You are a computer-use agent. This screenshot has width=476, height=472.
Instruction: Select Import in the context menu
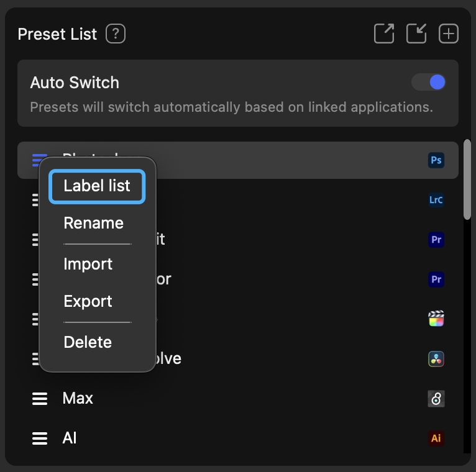pos(88,264)
